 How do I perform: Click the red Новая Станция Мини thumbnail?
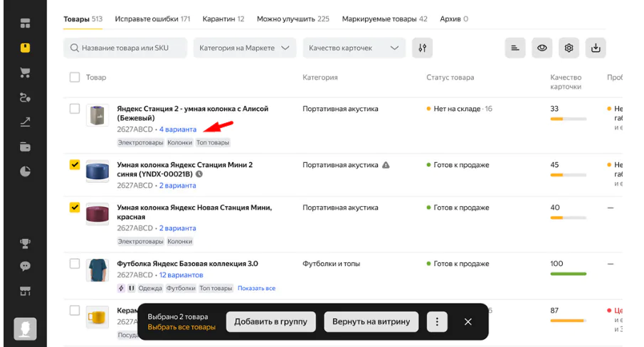pos(97,214)
